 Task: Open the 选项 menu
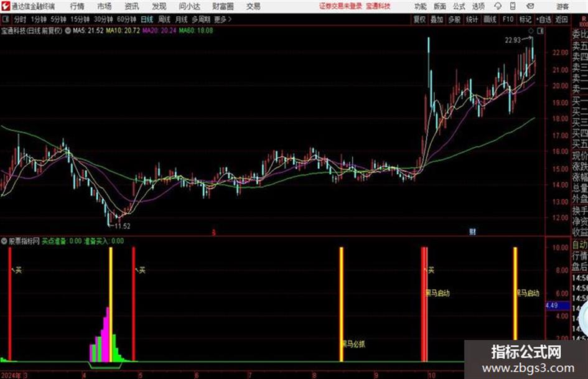click(478, 6)
